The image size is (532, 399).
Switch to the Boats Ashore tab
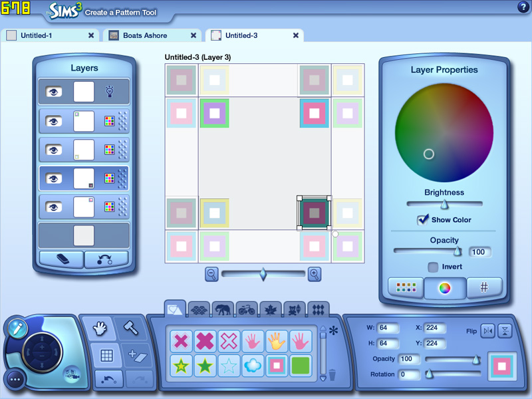152,35
